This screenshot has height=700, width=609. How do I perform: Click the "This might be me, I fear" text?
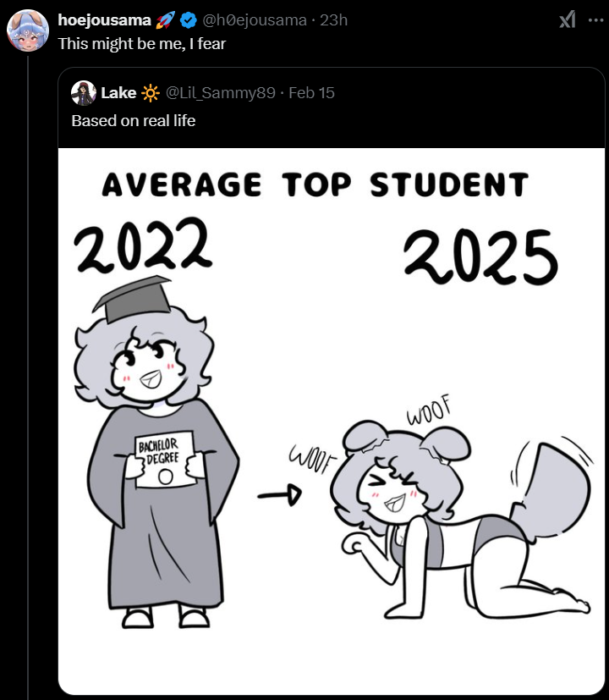[x=141, y=43]
